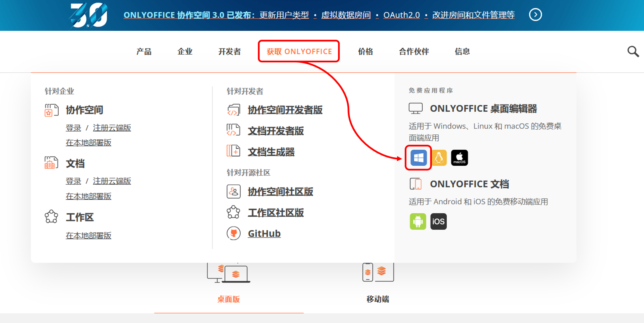Click the macOS download icon

click(x=459, y=158)
